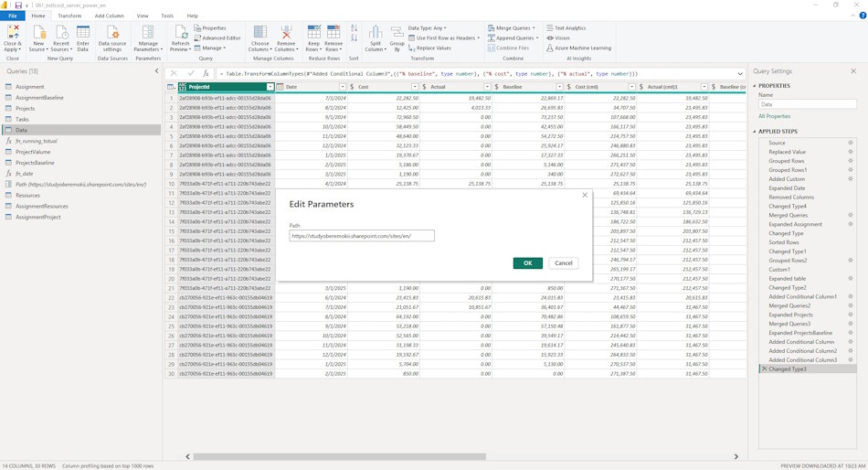Open the ProjectId column filter dropdown
Viewport: 868px width, 470px height.
(x=270, y=87)
